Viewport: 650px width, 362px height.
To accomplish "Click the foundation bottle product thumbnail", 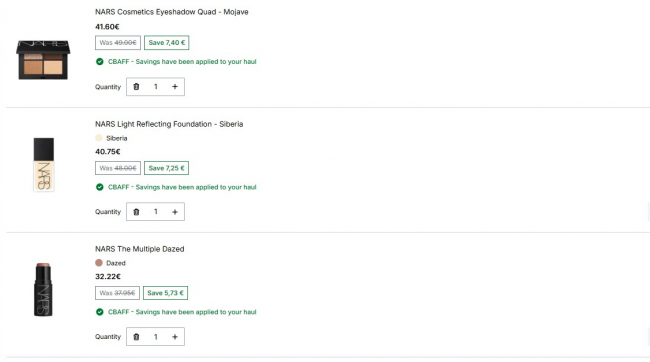I will (44, 165).
